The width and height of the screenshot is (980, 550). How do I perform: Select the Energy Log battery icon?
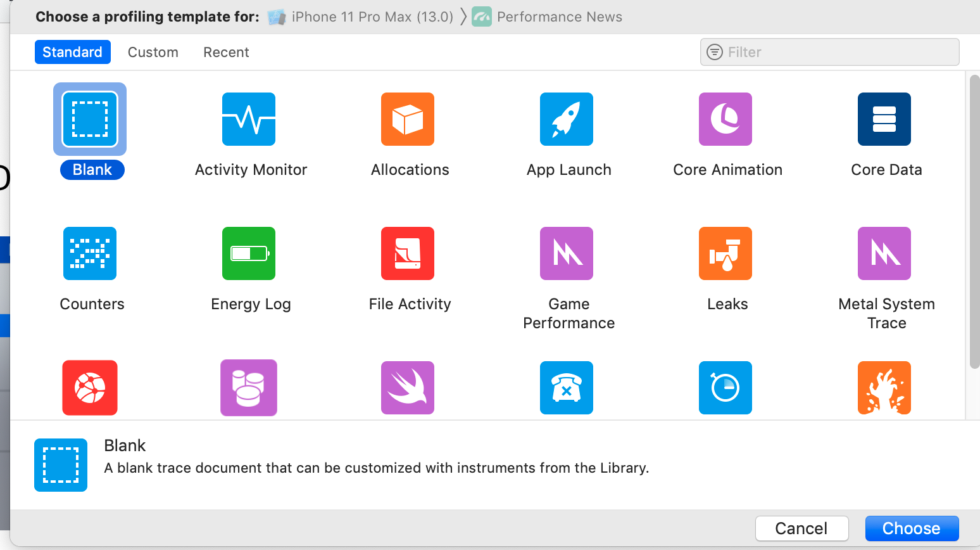249,253
